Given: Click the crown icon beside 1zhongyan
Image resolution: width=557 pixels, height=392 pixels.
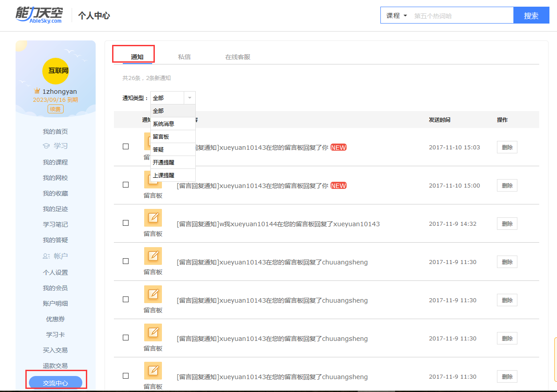Looking at the screenshot, I should (37, 91).
